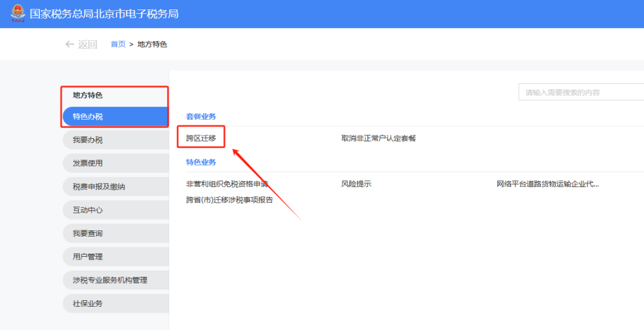
Task: Focus the search input box
Action: tap(581, 92)
